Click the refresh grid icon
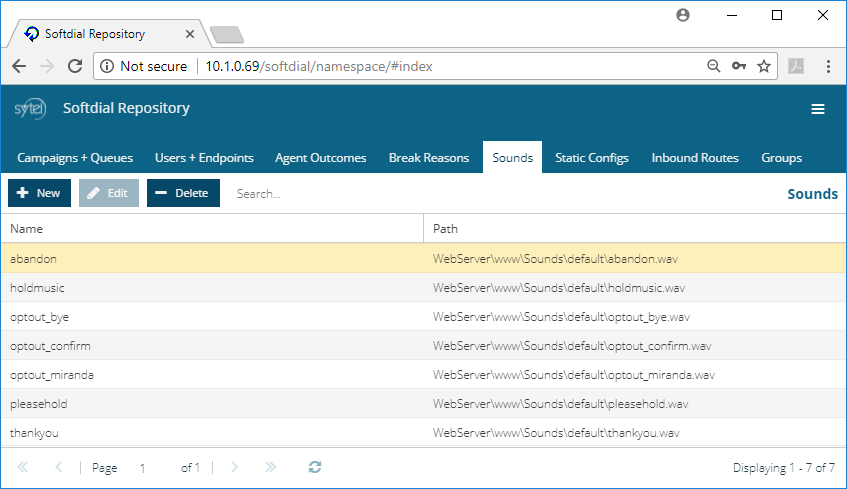 pos(315,467)
